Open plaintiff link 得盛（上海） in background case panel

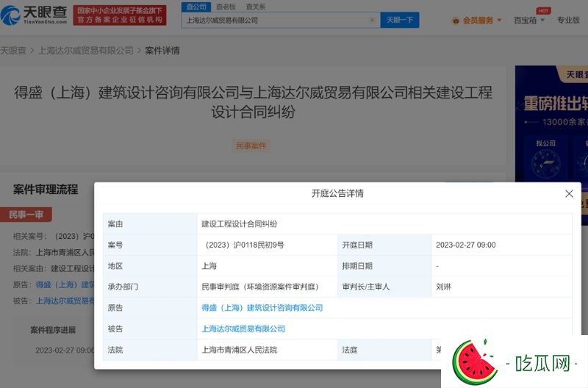[x=65, y=284]
